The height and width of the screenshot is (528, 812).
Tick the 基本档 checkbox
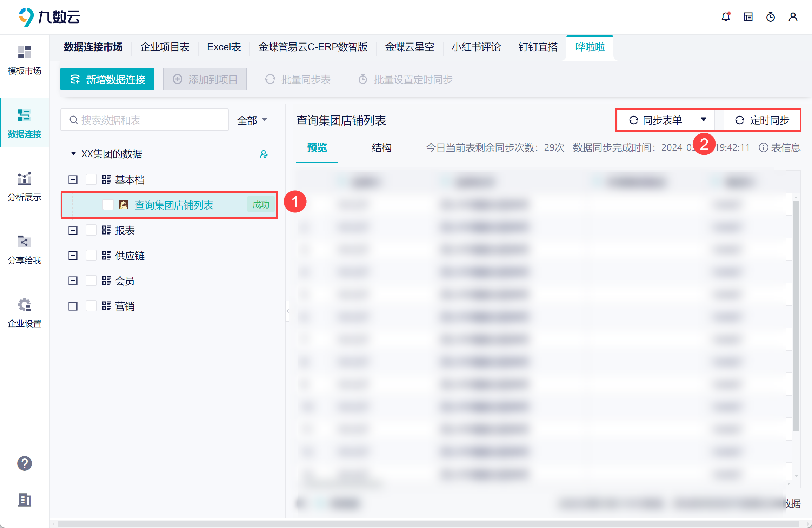(91, 180)
